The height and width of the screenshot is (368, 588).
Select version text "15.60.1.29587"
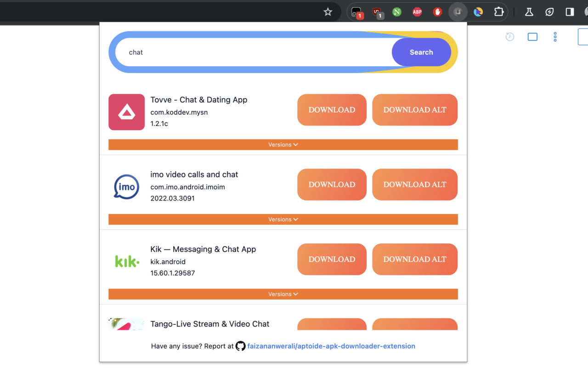point(173,273)
